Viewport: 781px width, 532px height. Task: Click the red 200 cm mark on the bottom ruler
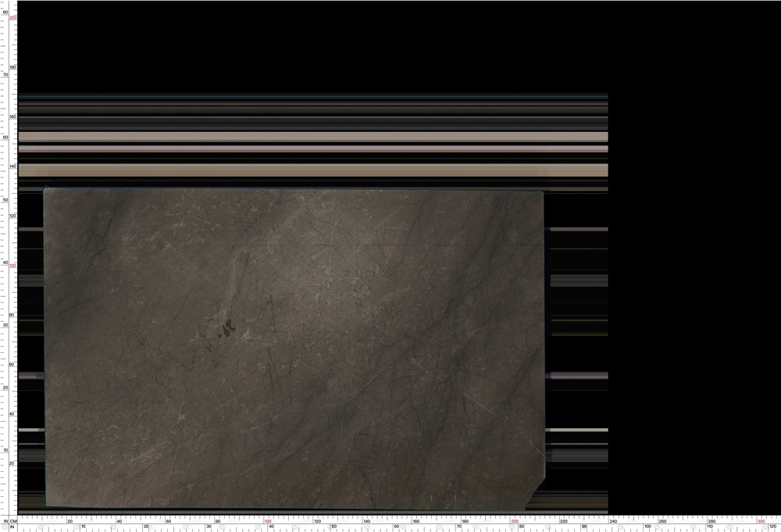515,522
